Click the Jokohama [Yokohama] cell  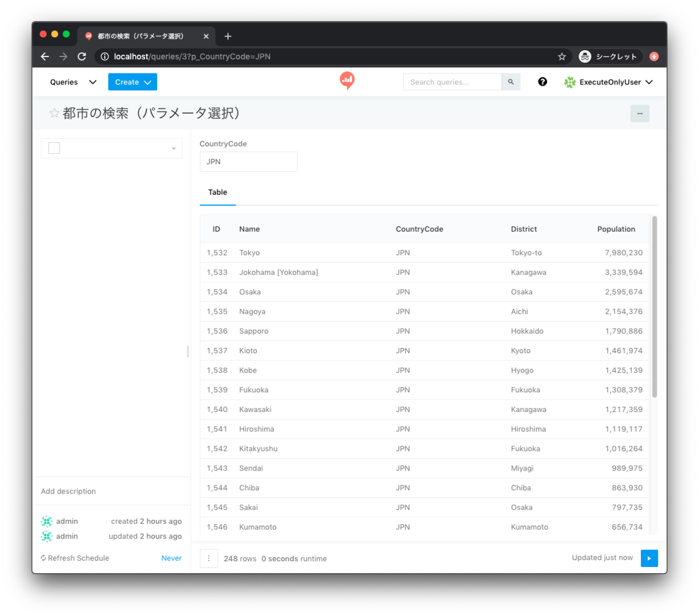[278, 272]
